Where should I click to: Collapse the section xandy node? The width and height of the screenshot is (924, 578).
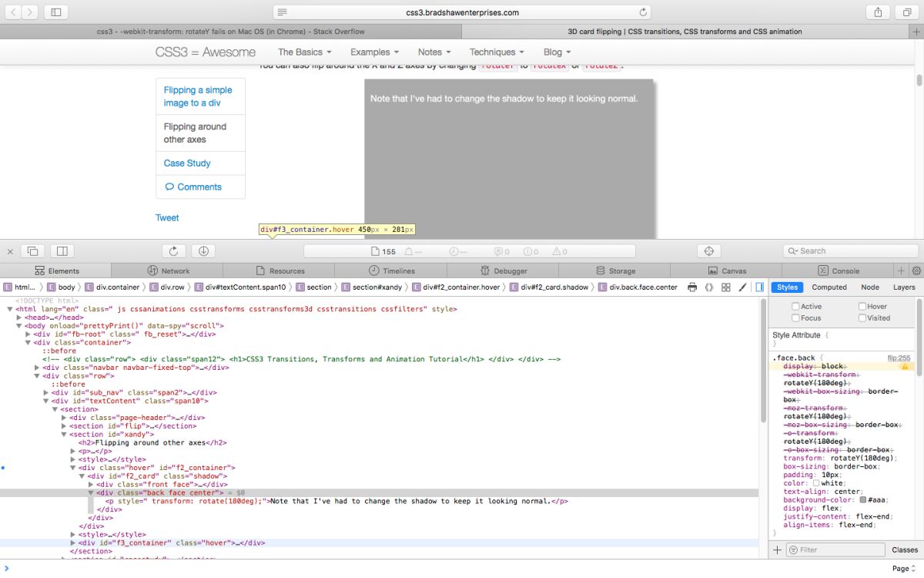[x=65, y=434]
